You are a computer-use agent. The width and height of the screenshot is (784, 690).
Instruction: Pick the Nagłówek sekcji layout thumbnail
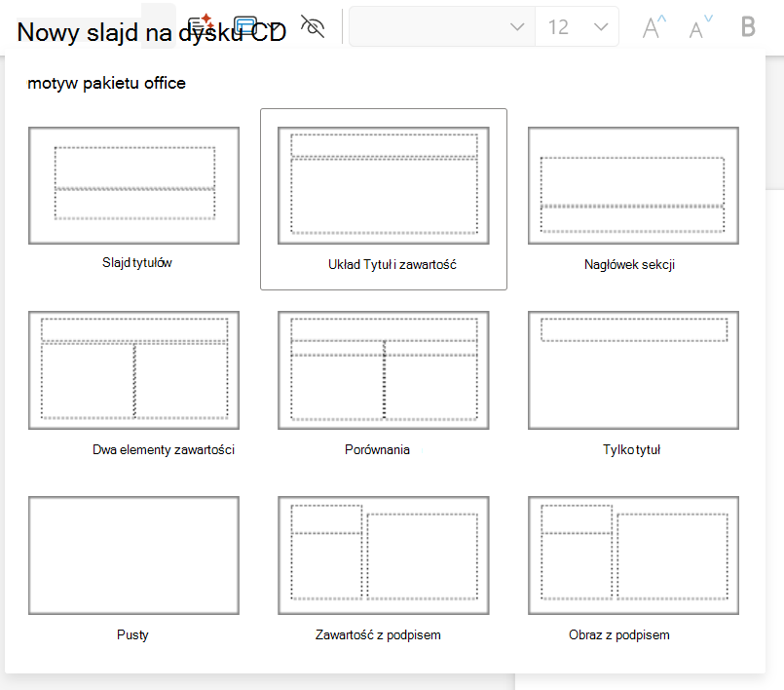[x=633, y=185]
